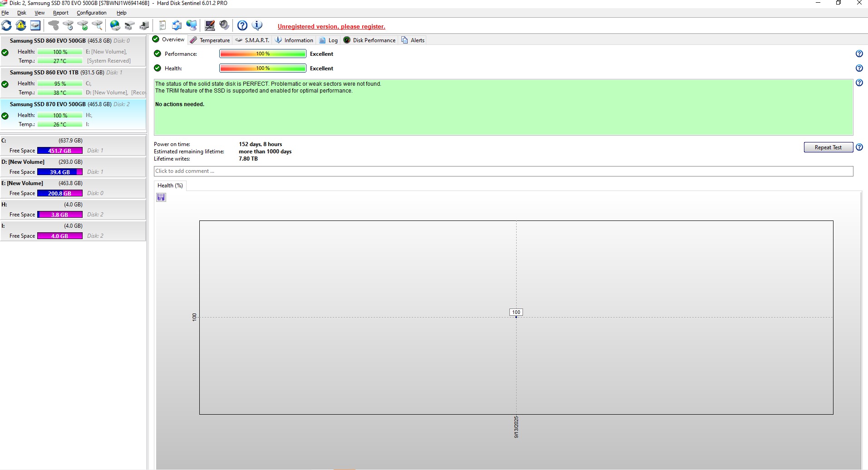This screenshot has height=470, width=868.
Task: Click the C: free space 451.7 GB bar
Action: [x=60, y=151]
